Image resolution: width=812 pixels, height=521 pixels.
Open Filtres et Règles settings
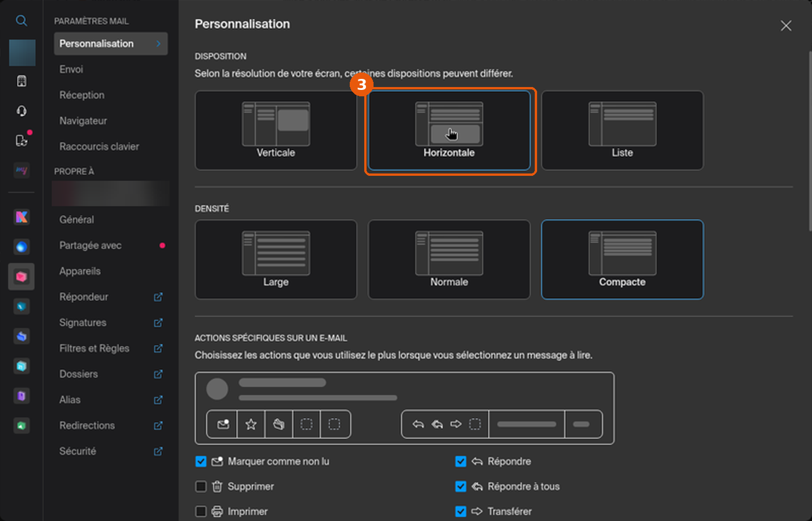coord(95,349)
